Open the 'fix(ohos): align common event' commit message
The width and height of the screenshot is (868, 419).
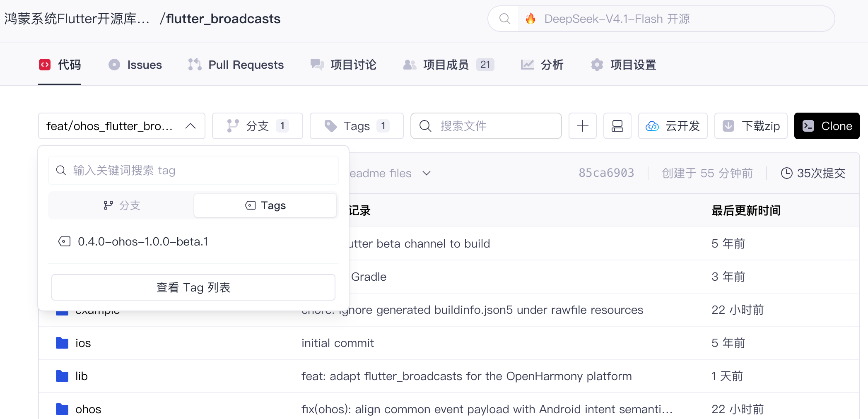coord(487,409)
